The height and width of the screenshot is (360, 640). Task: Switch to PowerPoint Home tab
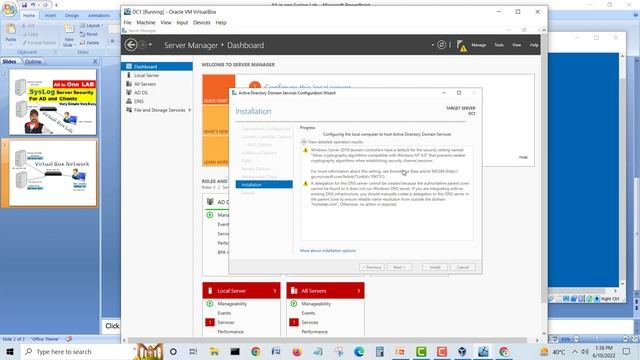click(29, 16)
